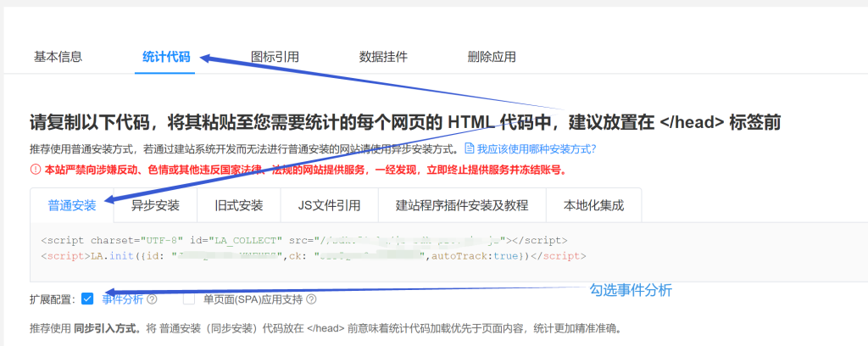Click the 扩展配置 label

pos(52,299)
